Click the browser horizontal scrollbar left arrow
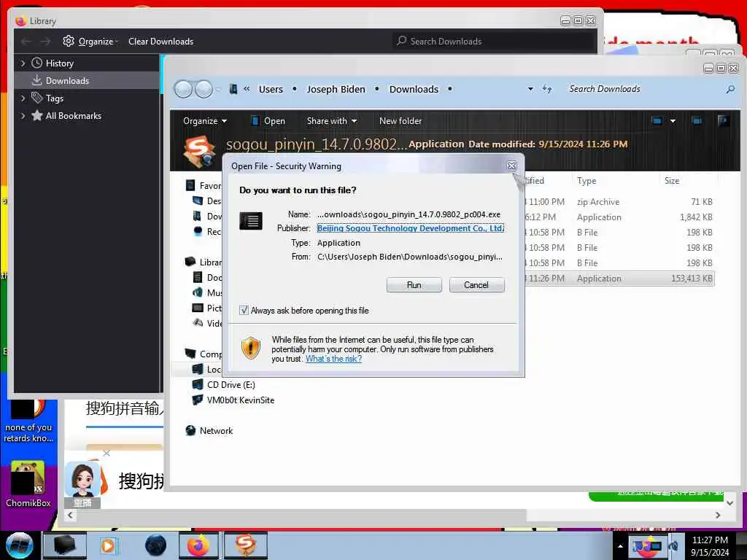Viewport: 747px width, 560px height. 70,515
